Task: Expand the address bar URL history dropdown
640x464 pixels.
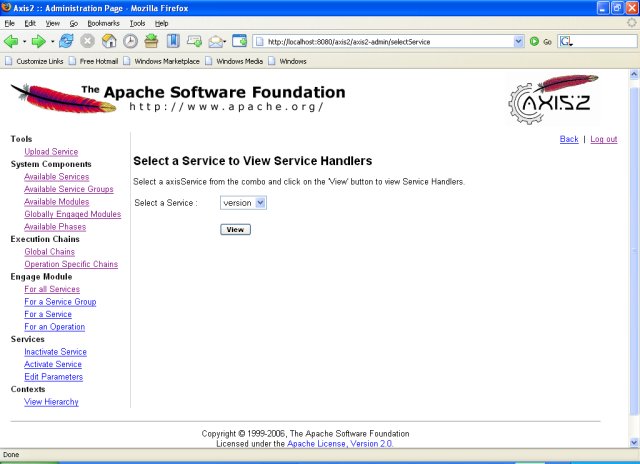Action: pos(518,41)
